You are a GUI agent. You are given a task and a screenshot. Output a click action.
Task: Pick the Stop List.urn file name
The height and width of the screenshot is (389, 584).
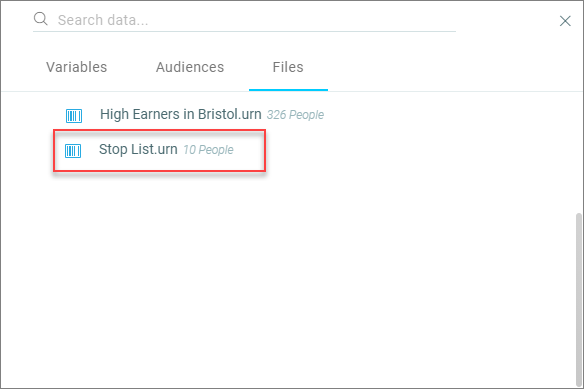coord(138,149)
